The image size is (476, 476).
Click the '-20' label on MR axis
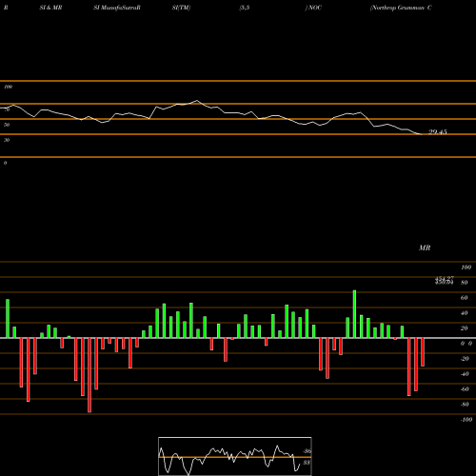465,359
